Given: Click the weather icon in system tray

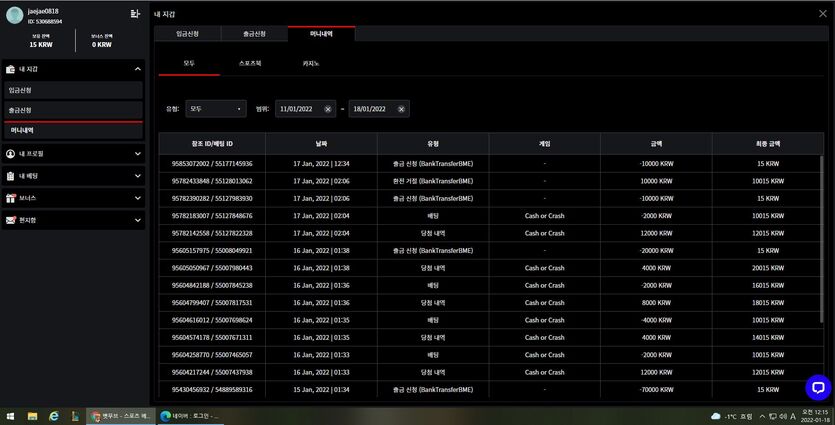Looking at the screenshot, I should coord(716,416).
